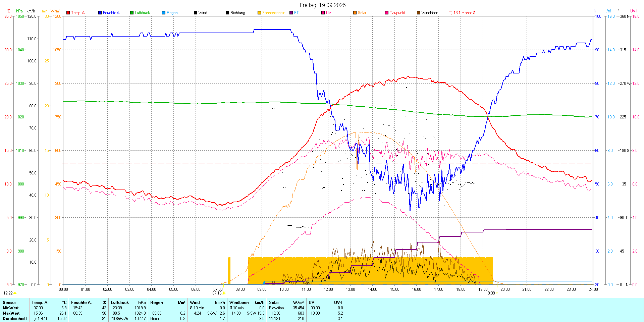Click the yellow Sonnenschein legend square
The height and width of the screenshot is (322, 644).
coord(259,13)
